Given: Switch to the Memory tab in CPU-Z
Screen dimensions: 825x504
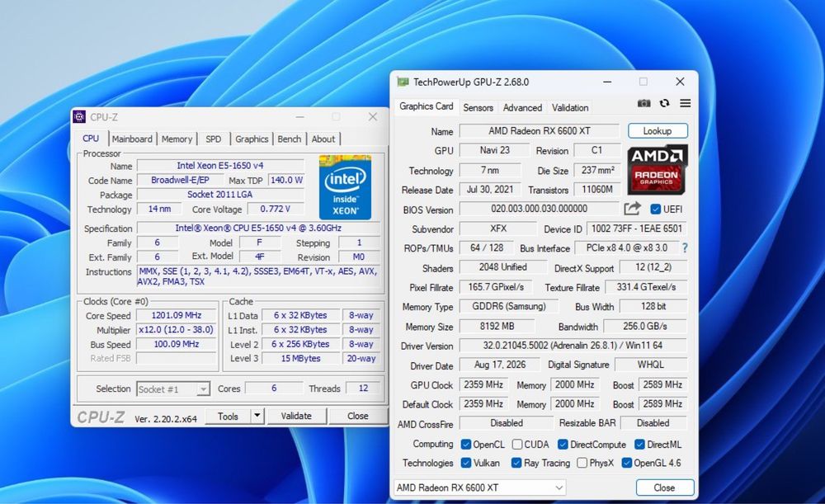Looking at the screenshot, I should coord(177,139).
